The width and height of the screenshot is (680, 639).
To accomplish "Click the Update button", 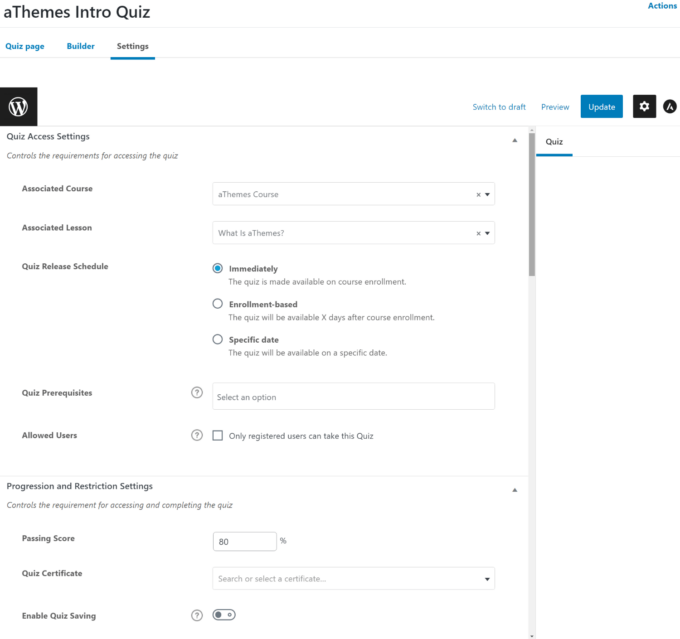I will (x=602, y=106).
